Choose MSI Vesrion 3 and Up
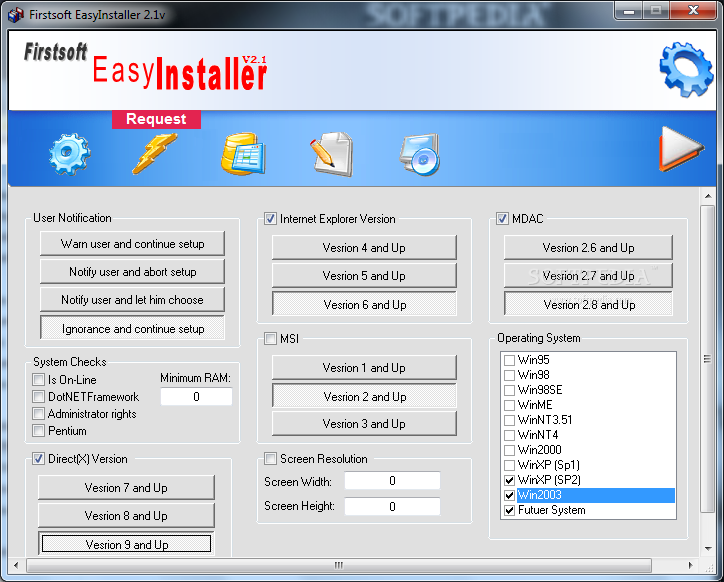This screenshot has width=724, height=582. pos(364,424)
